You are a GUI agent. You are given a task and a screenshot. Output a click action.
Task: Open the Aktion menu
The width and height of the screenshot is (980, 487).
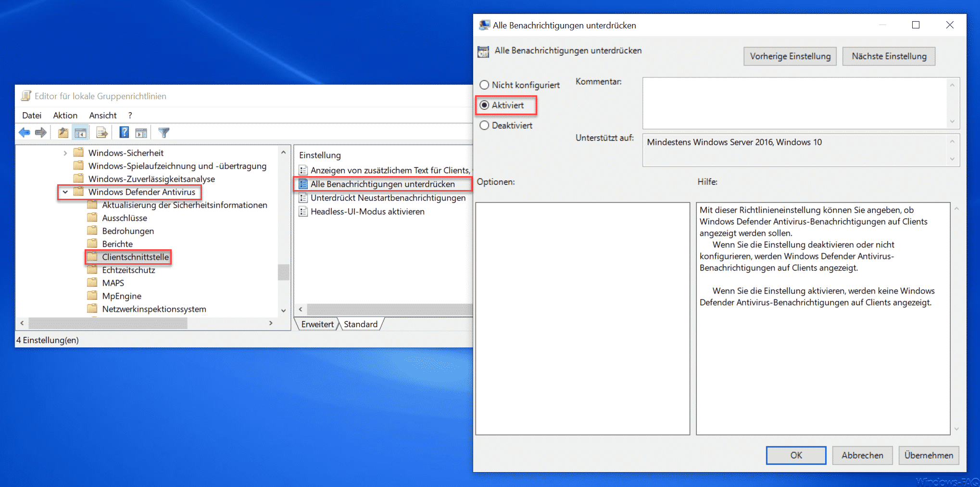pyautogui.click(x=65, y=115)
